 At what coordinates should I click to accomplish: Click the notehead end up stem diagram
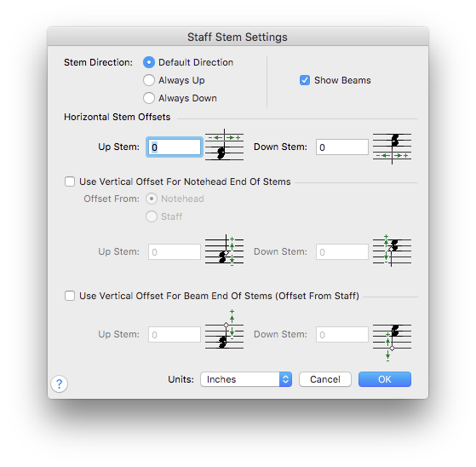[224, 251]
